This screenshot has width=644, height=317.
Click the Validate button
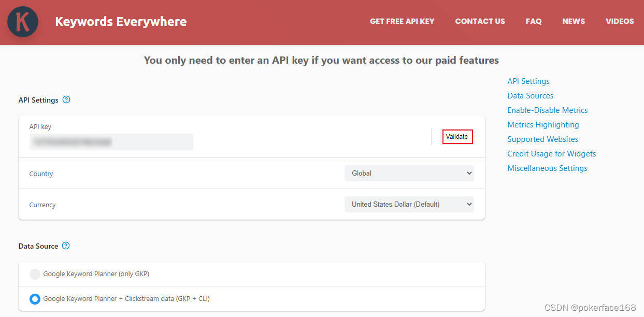coord(457,137)
